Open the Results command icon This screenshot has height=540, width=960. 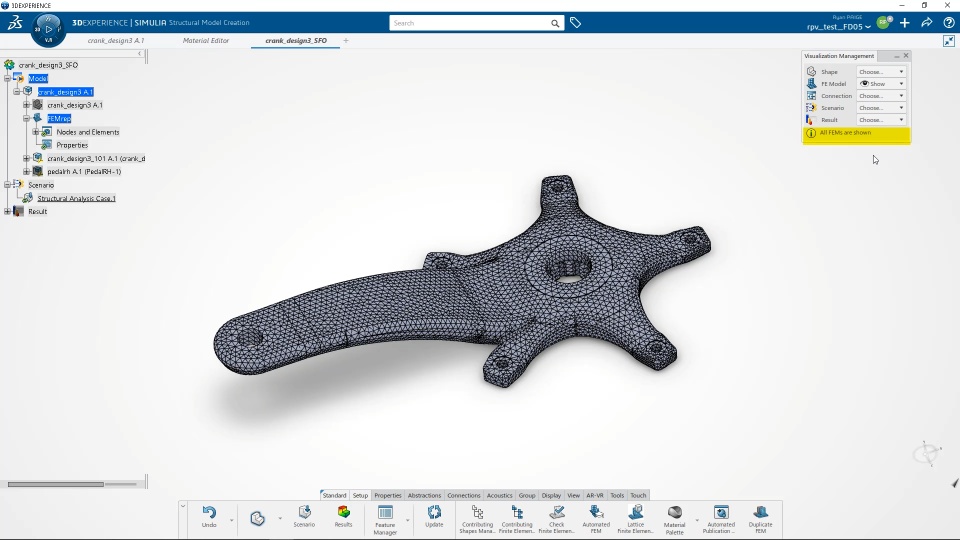pyautogui.click(x=343, y=512)
